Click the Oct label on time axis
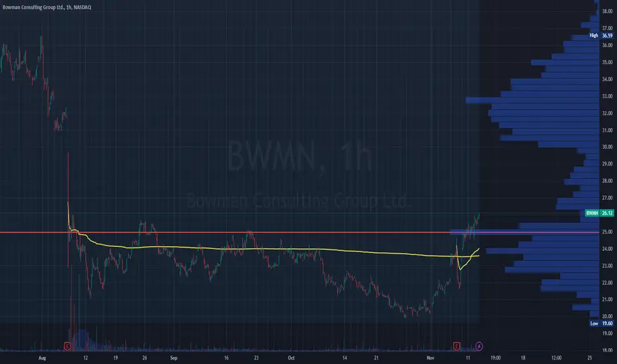 [x=291, y=358]
